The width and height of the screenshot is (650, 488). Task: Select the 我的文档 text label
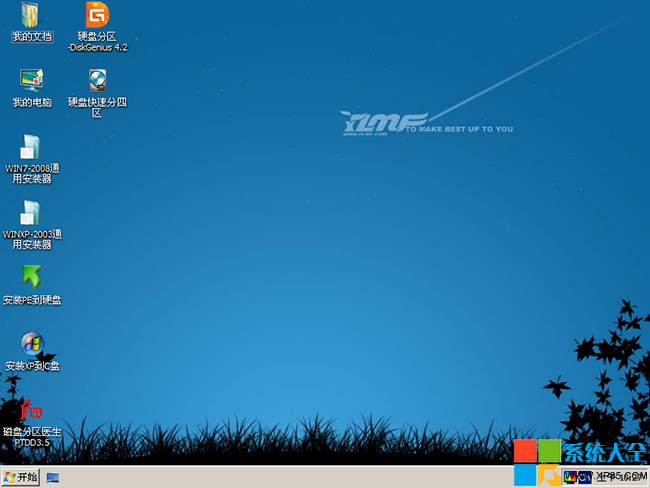click(31, 37)
